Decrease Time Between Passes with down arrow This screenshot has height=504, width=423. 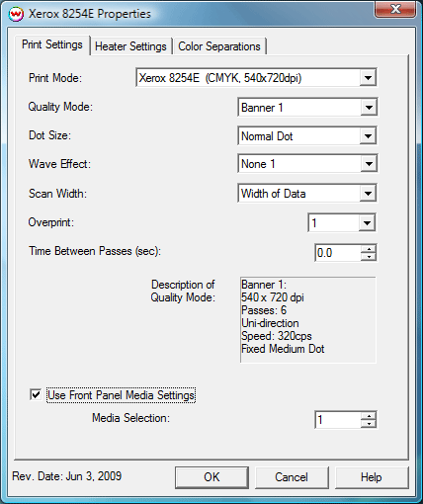pos(369,257)
